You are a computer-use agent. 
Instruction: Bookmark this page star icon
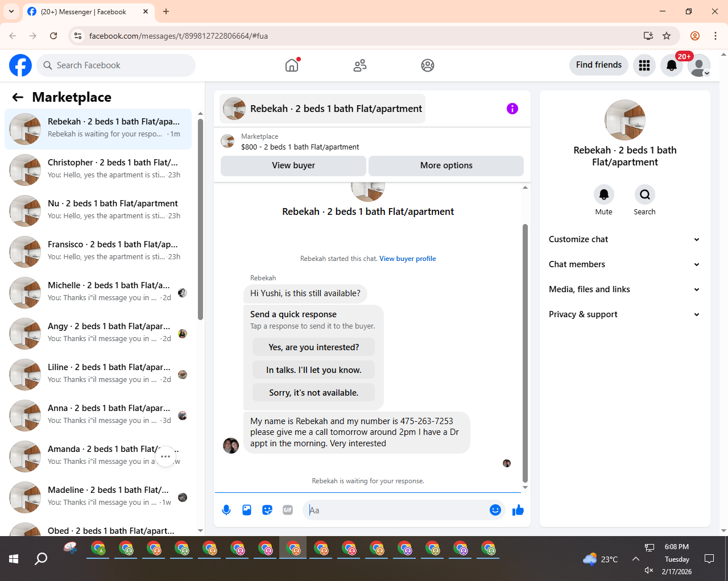(x=667, y=36)
